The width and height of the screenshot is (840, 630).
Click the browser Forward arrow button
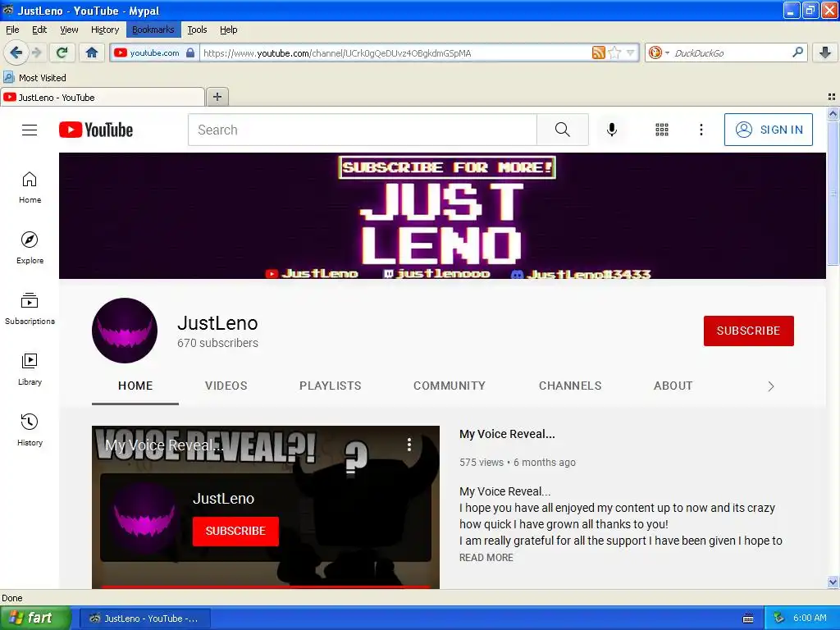[x=37, y=52]
